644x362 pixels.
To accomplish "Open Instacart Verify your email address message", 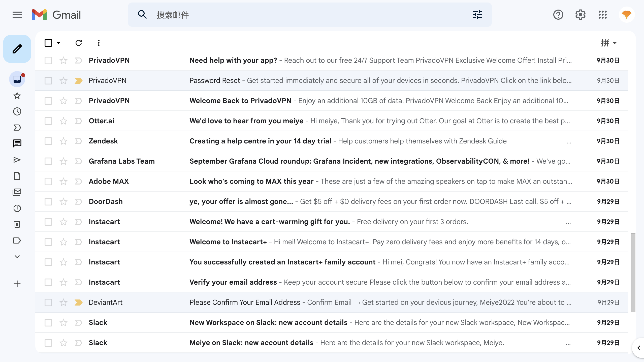I will [332, 282].
